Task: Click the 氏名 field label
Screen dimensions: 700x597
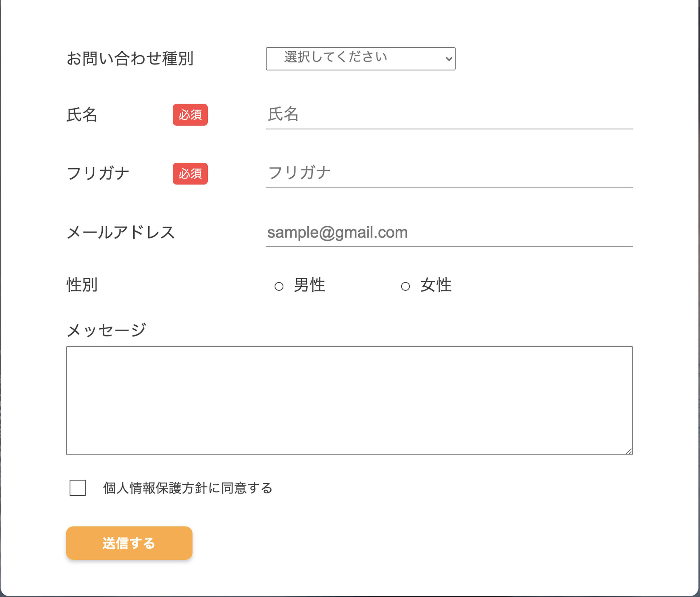Action: click(82, 116)
